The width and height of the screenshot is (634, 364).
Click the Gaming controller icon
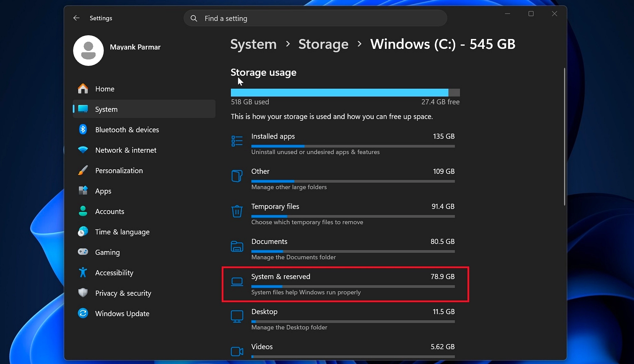[83, 252]
